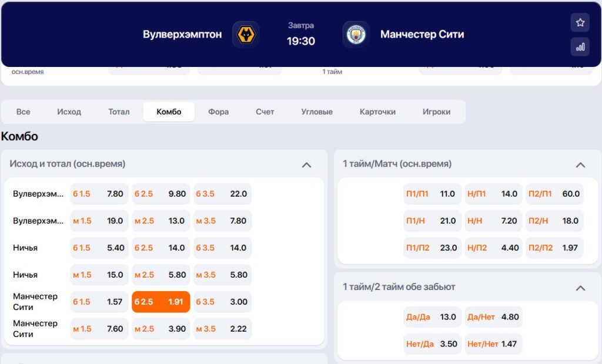Open the Счет tab
This screenshot has height=364, width=602.
(x=265, y=112)
